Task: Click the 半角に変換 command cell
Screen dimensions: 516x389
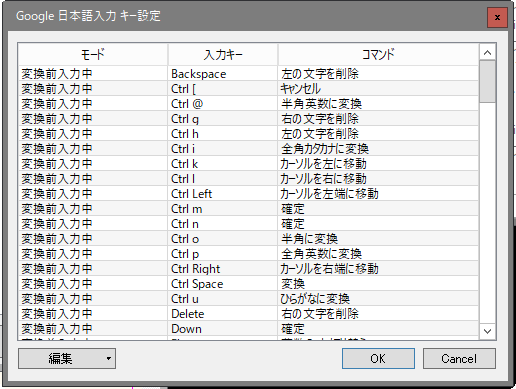Action: tap(378, 239)
